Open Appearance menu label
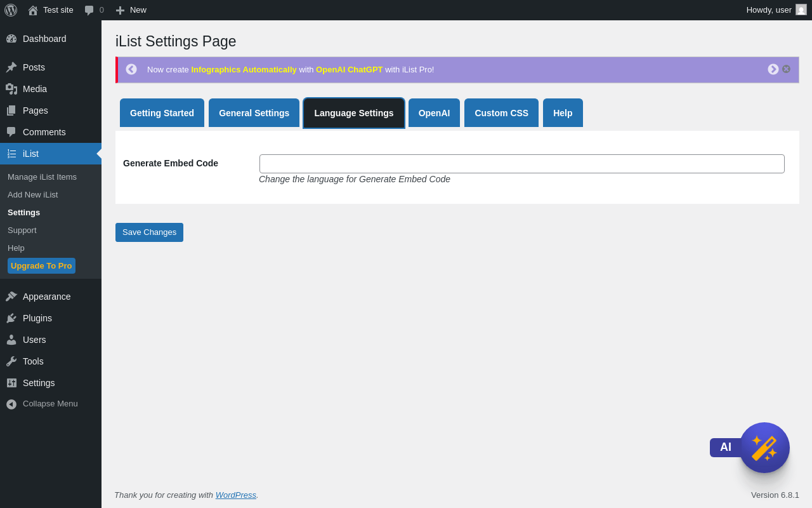 [47, 297]
